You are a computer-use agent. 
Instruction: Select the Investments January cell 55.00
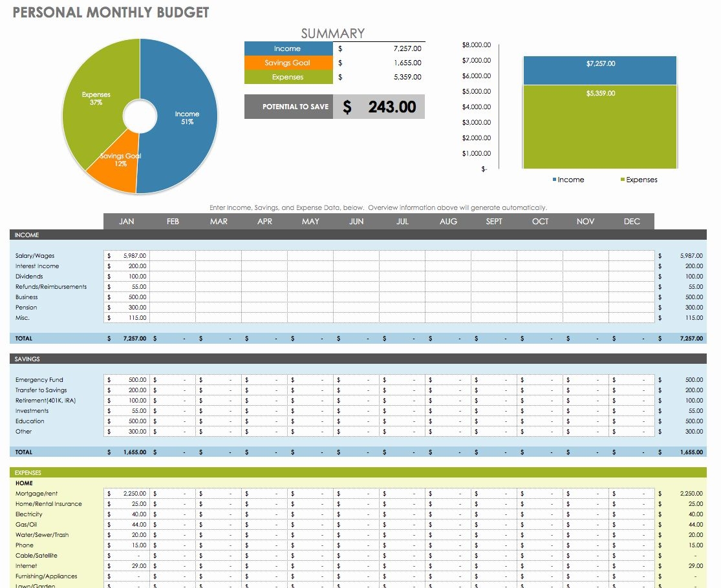click(127, 411)
